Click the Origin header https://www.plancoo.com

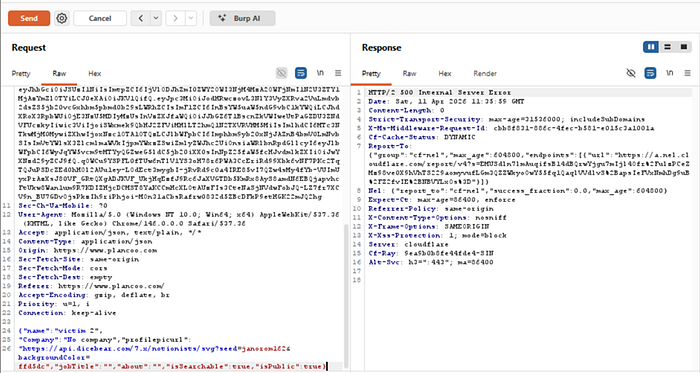[x=88, y=250]
